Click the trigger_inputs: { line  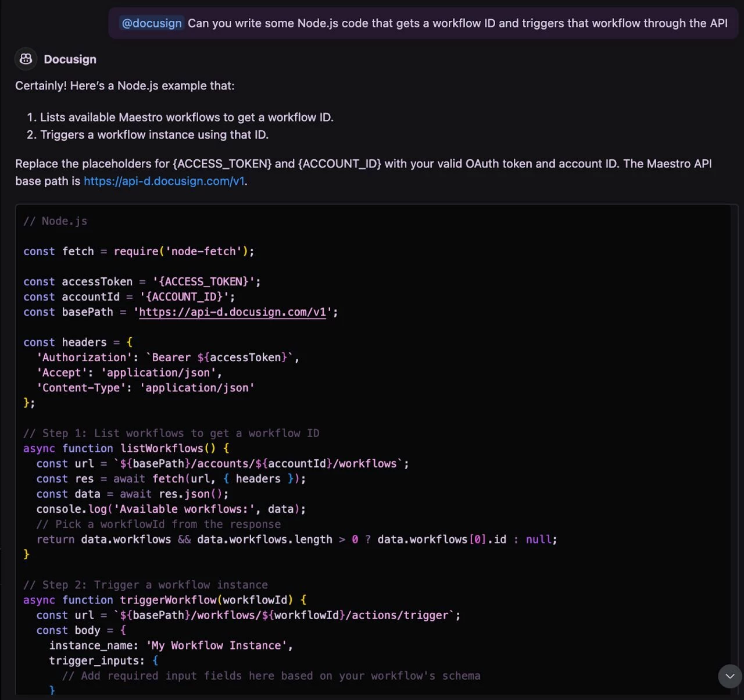[x=103, y=660]
